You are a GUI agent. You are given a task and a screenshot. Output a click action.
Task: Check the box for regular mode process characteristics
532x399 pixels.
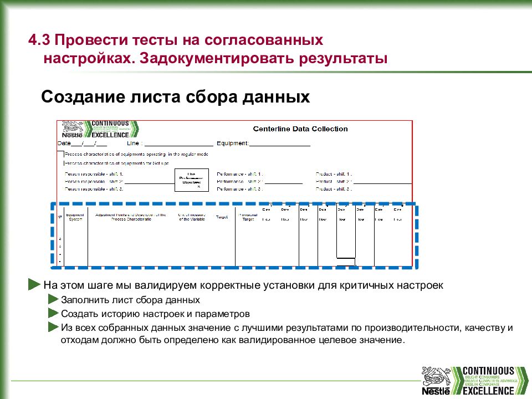[x=60, y=155]
